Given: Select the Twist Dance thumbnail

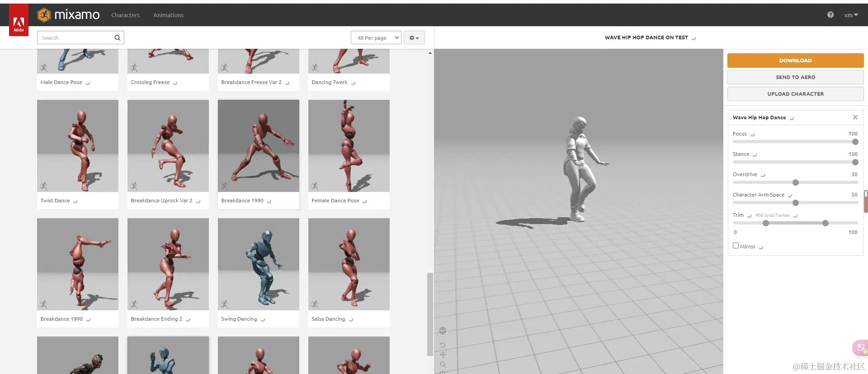Looking at the screenshot, I should click(78, 146).
